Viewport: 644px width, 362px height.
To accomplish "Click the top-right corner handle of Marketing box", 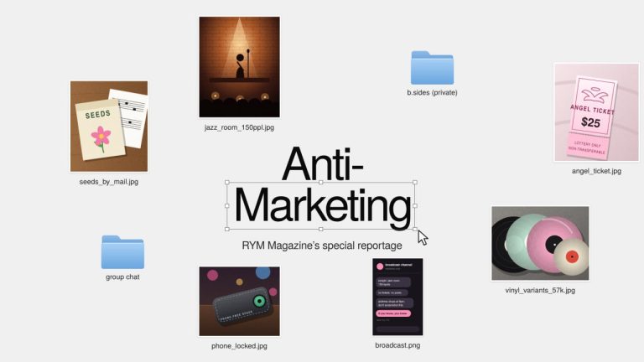I will [x=415, y=182].
